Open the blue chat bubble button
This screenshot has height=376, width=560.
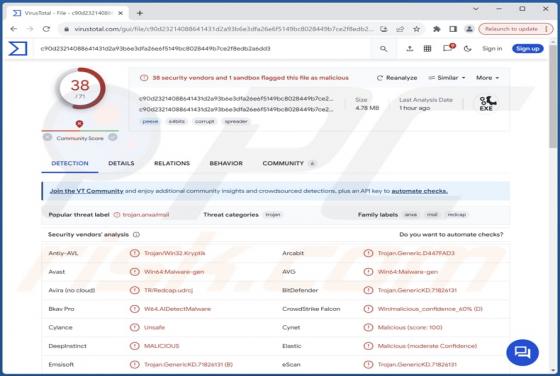click(522, 352)
